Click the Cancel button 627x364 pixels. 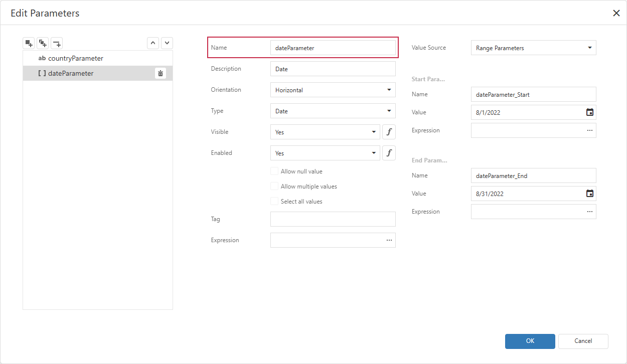(583, 341)
